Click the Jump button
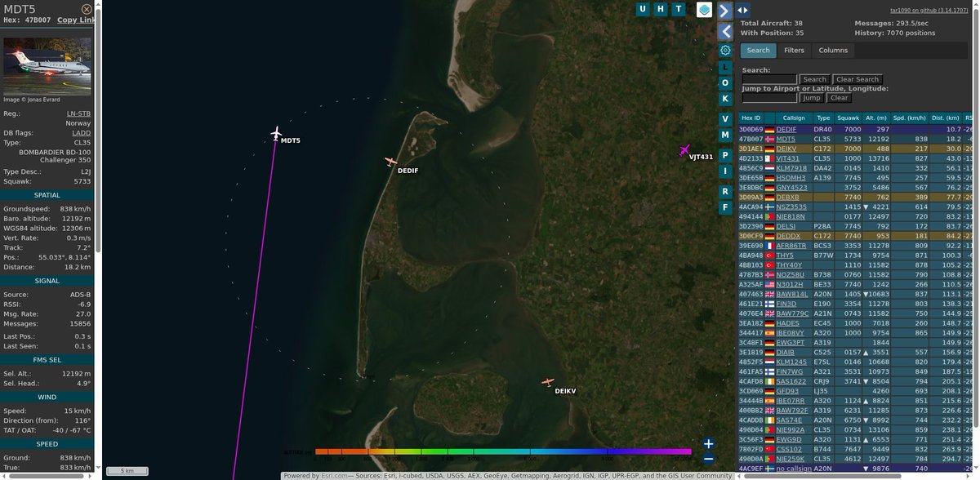980x480 pixels. coord(811,97)
